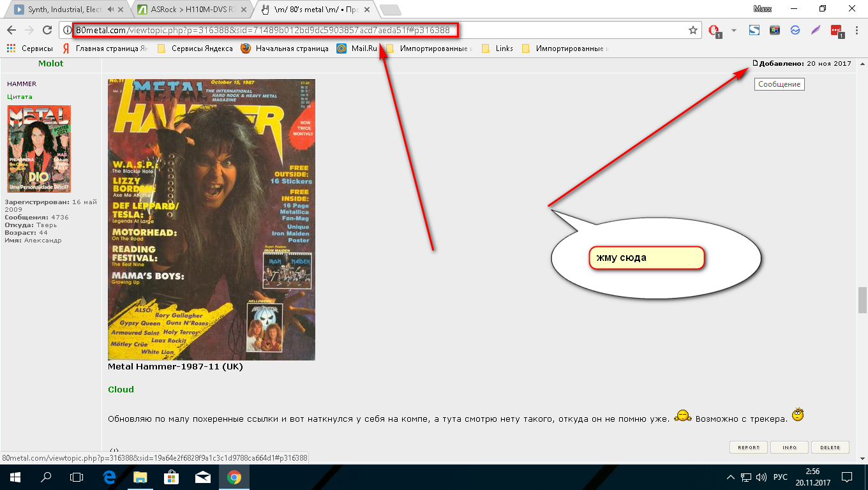Image resolution: width=868 pixels, height=490 pixels.
Task: Open Windows Start menu
Action: [x=15, y=477]
